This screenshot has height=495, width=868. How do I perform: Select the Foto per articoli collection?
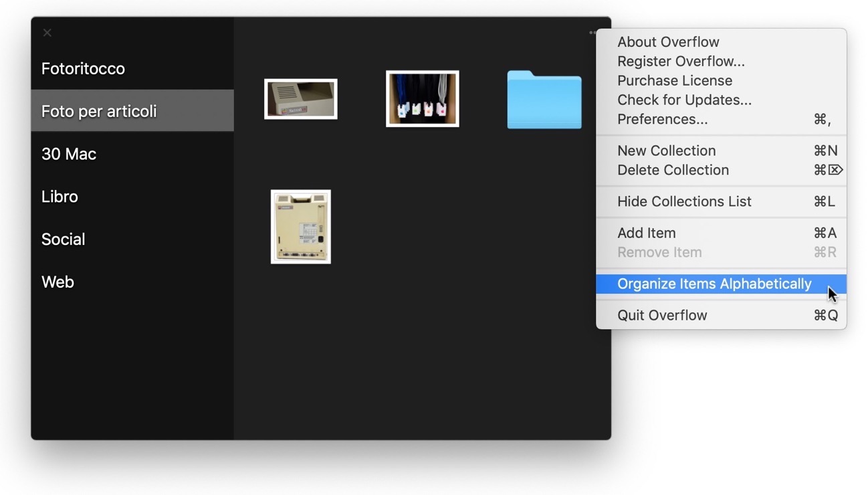pyautogui.click(x=99, y=111)
